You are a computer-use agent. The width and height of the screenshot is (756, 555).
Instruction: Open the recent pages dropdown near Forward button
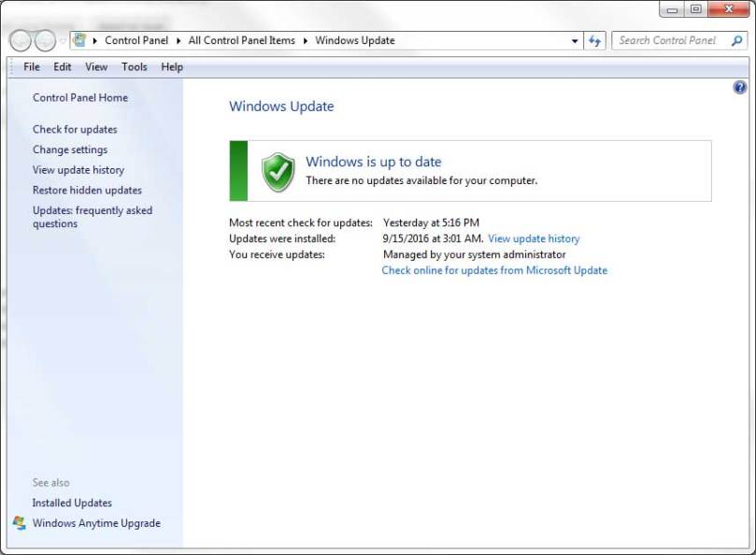(63, 41)
